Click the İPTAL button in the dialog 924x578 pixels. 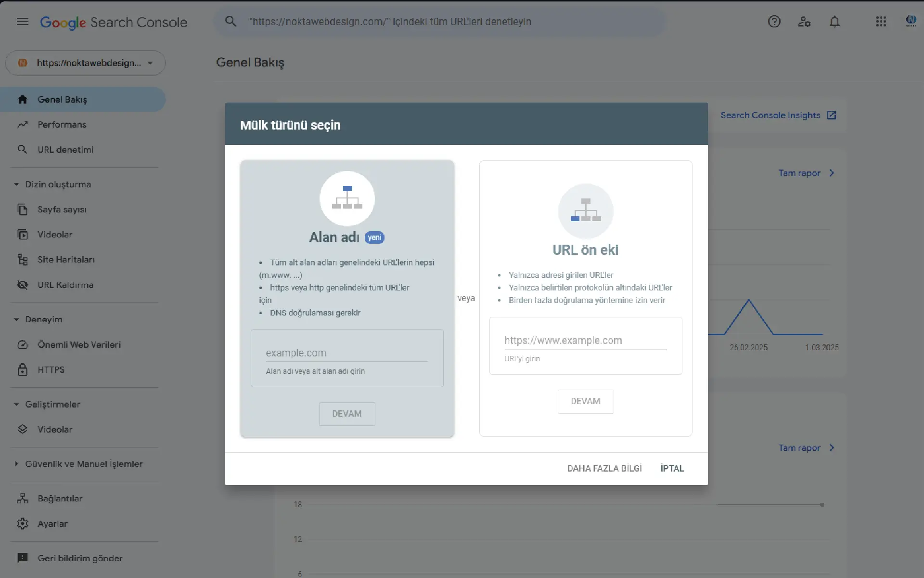click(x=672, y=468)
